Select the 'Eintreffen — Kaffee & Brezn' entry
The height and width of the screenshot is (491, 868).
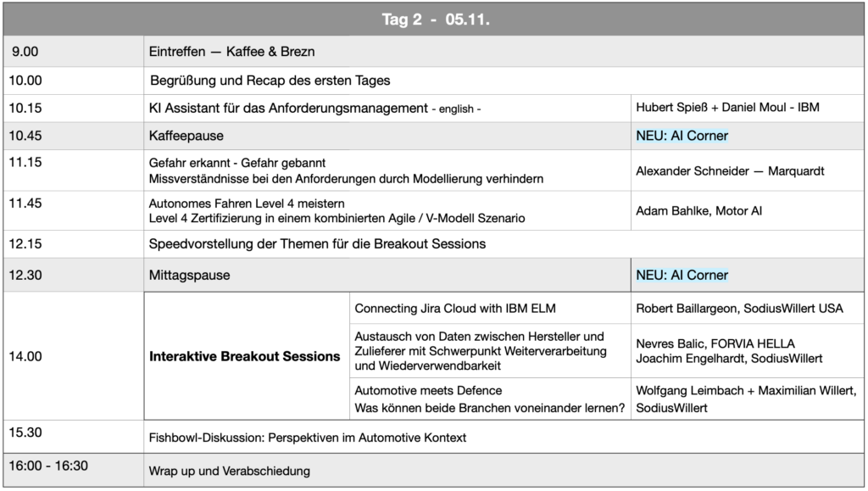coord(231,52)
